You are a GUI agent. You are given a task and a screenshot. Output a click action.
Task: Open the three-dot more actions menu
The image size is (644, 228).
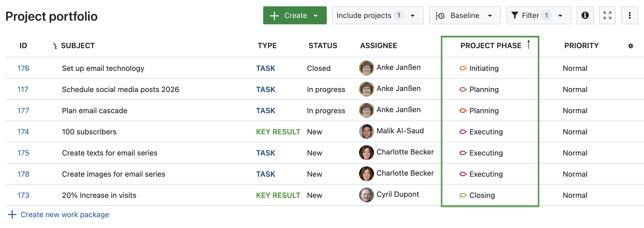(x=629, y=16)
